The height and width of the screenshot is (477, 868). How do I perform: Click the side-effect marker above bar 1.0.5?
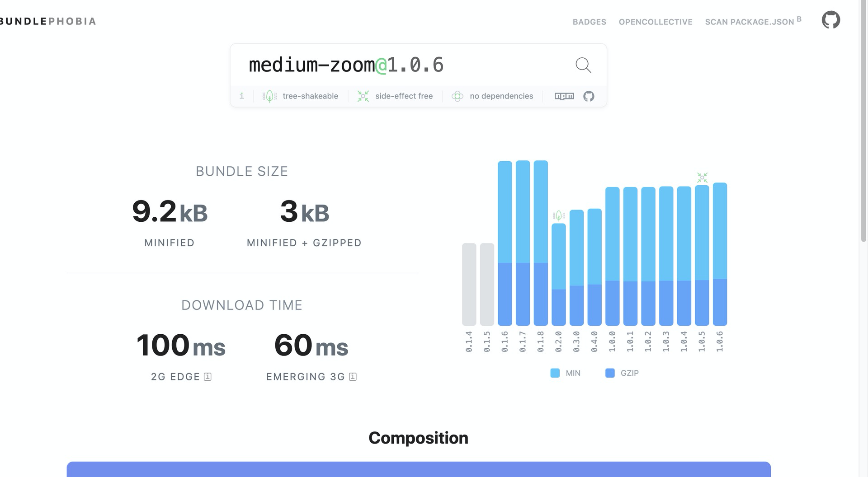tap(702, 177)
